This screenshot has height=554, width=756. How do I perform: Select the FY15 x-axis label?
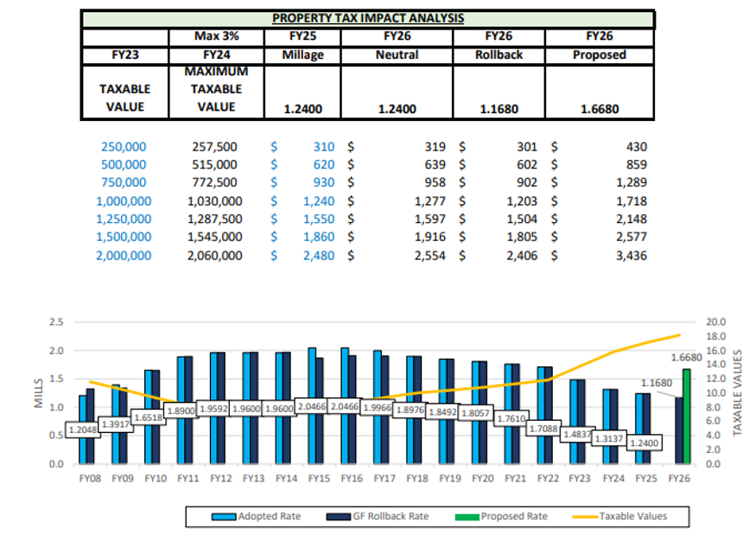click(x=319, y=478)
